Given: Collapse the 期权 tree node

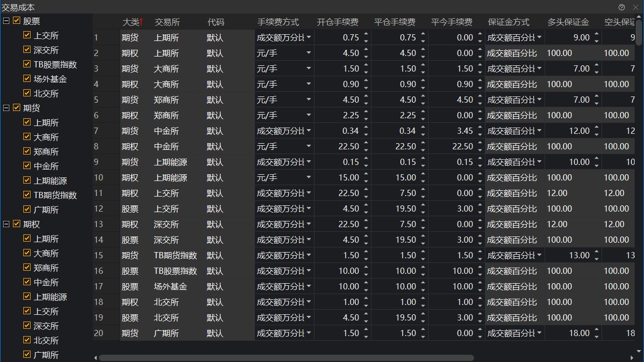Looking at the screenshot, I should [6, 224].
